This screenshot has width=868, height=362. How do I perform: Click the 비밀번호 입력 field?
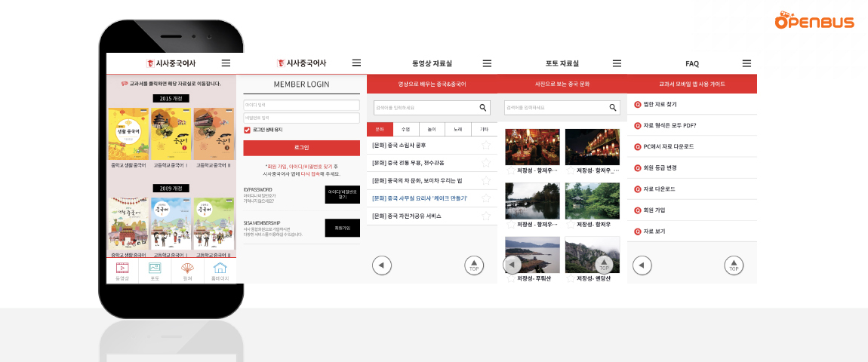[x=302, y=118]
